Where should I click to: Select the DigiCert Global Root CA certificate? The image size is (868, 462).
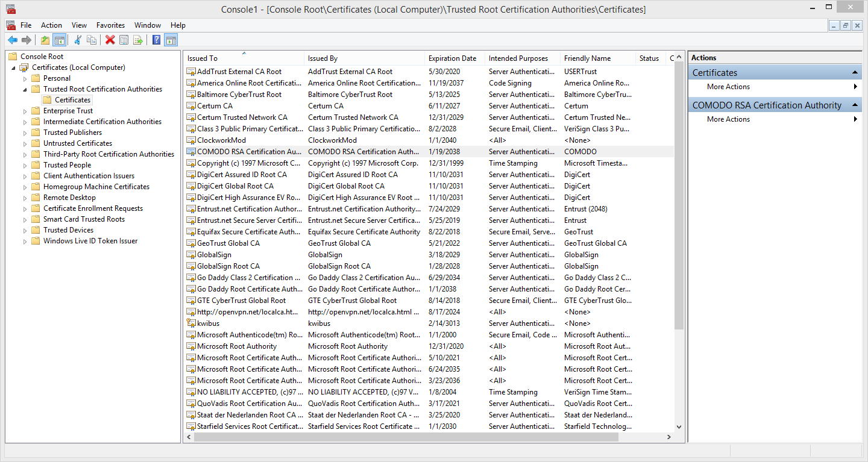[235, 186]
